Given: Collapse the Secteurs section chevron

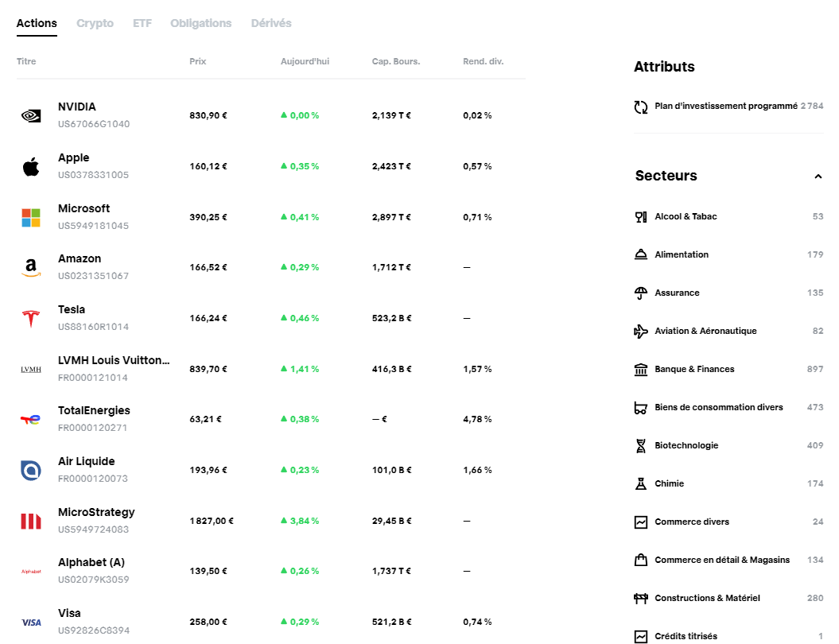Looking at the screenshot, I should click(818, 177).
